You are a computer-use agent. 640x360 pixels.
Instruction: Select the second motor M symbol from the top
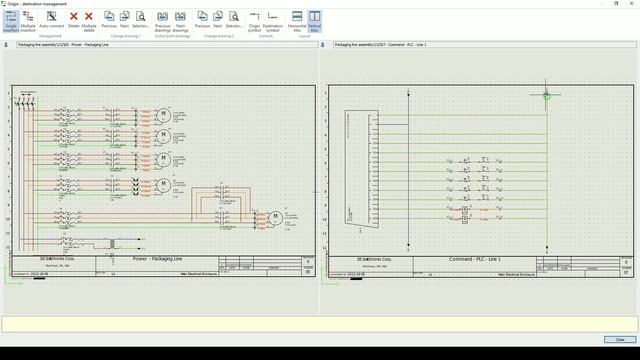[164, 136]
